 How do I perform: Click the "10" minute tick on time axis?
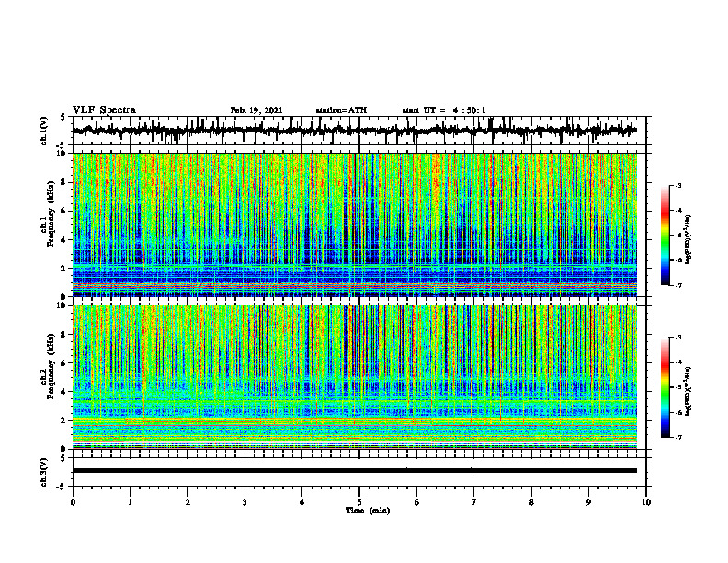(646, 502)
